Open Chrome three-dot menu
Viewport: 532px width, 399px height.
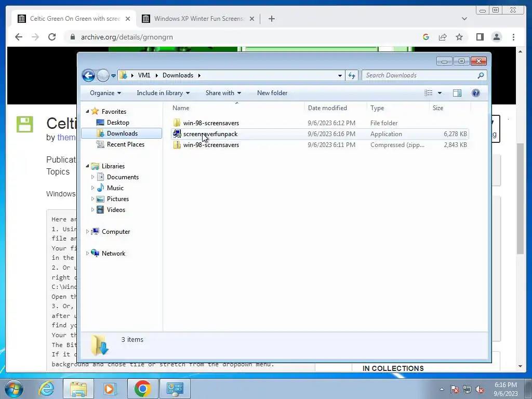(513, 37)
